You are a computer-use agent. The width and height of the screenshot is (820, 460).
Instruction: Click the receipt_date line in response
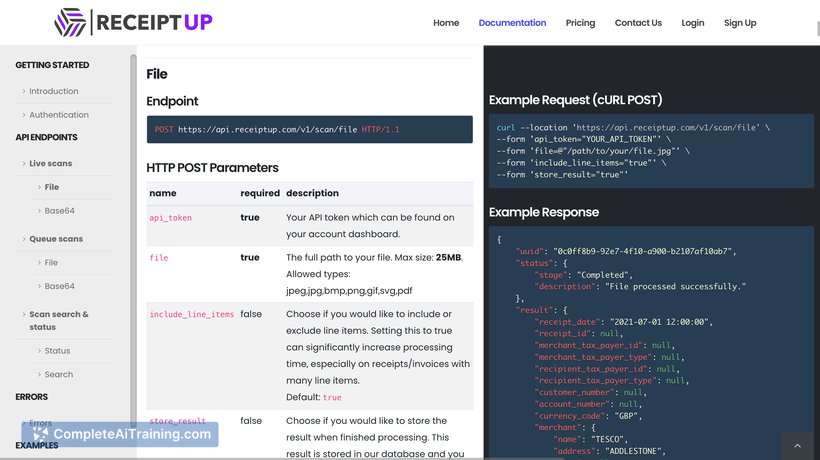pos(623,322)
